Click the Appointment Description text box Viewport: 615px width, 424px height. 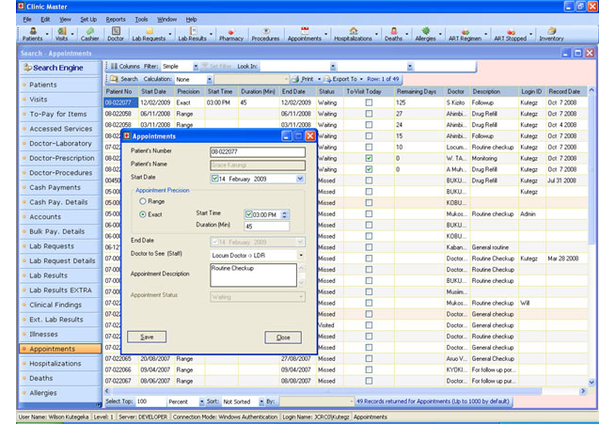[253, 275]
